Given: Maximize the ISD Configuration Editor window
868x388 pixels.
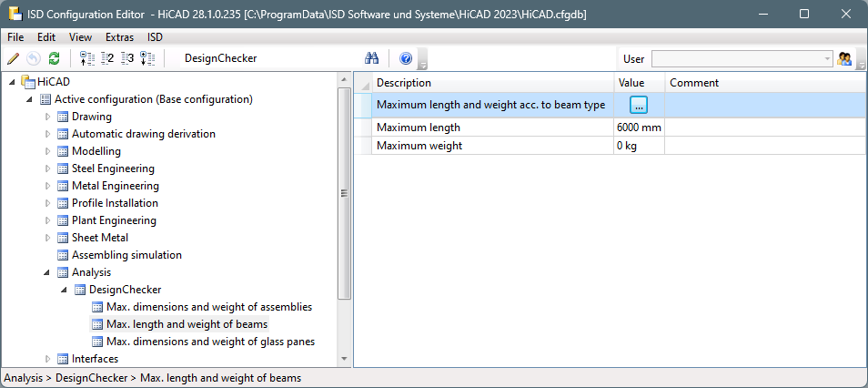Looking at the screenshot, I should tap(804, 15).
